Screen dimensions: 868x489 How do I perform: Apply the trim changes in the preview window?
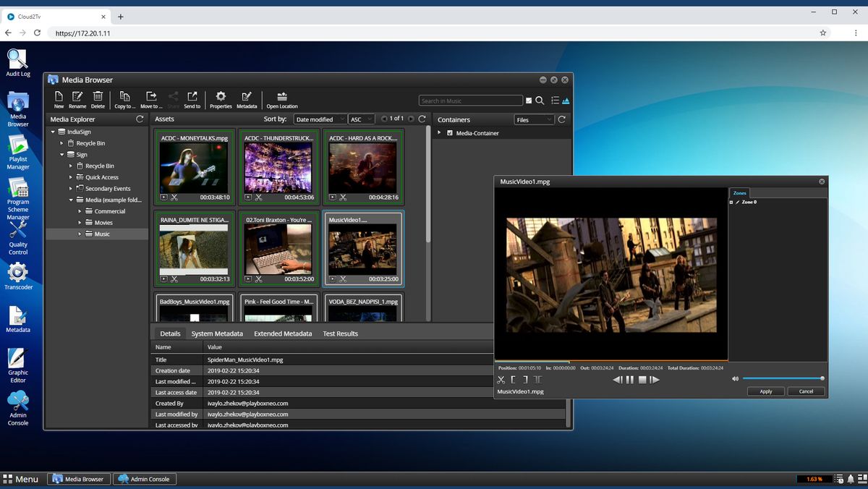pos(765,391)
